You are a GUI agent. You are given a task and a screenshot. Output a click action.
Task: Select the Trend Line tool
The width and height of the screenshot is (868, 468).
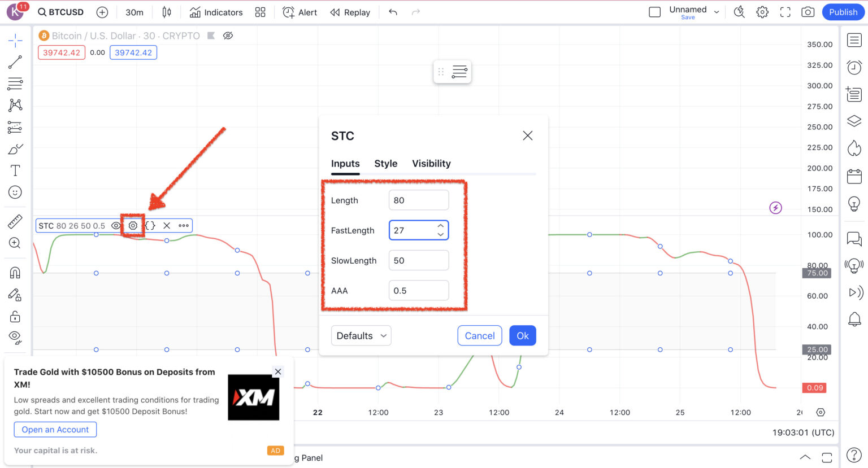[15, 62]
